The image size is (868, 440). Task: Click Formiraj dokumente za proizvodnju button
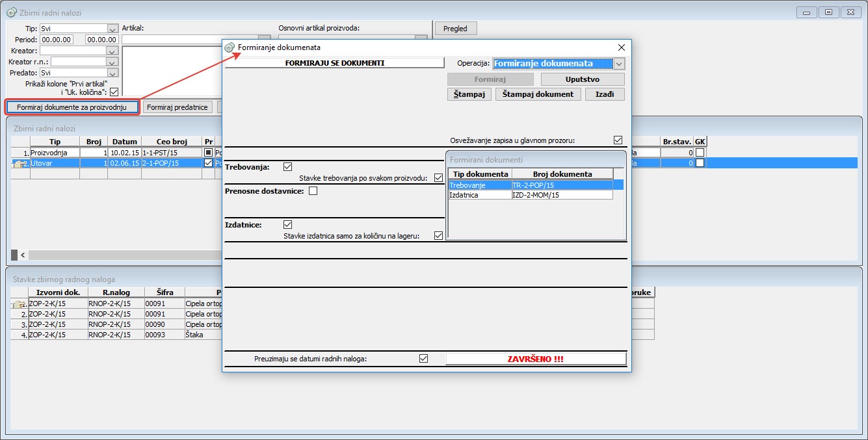tap(72, 107)
